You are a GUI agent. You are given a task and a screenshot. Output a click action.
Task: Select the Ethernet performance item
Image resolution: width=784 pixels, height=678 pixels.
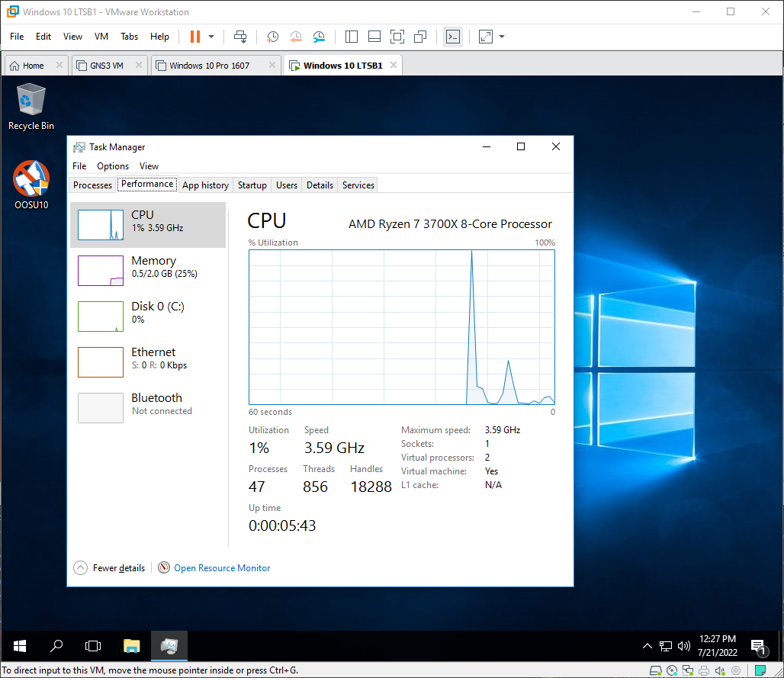(x=148, y=362)
